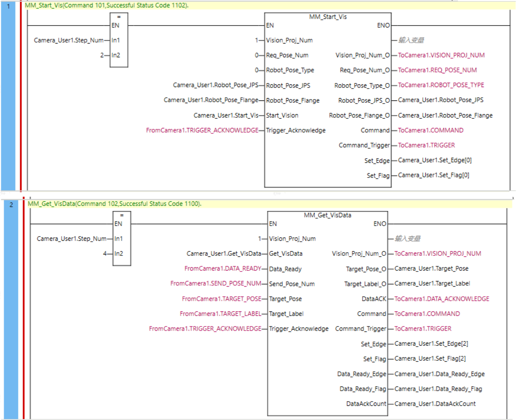
Task: Select the MM_Get_VisData function block header
Action: pyautogui.click(x=328, y=214)
